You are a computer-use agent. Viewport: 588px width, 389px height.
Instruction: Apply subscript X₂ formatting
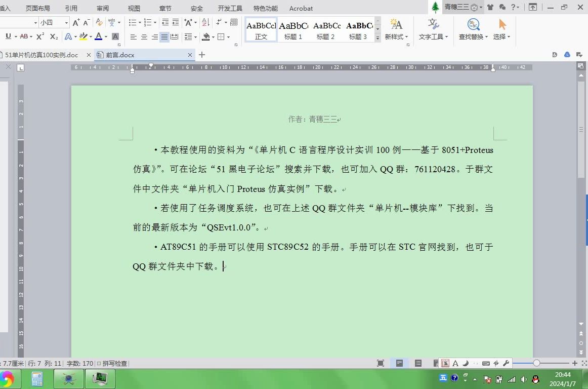click(x=54, y=36)
